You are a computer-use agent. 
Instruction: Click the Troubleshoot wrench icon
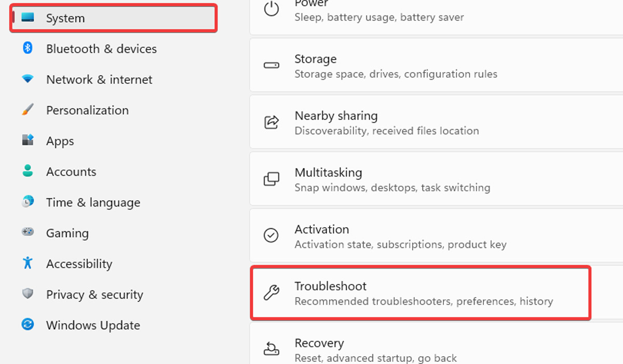tap(272, 292)
